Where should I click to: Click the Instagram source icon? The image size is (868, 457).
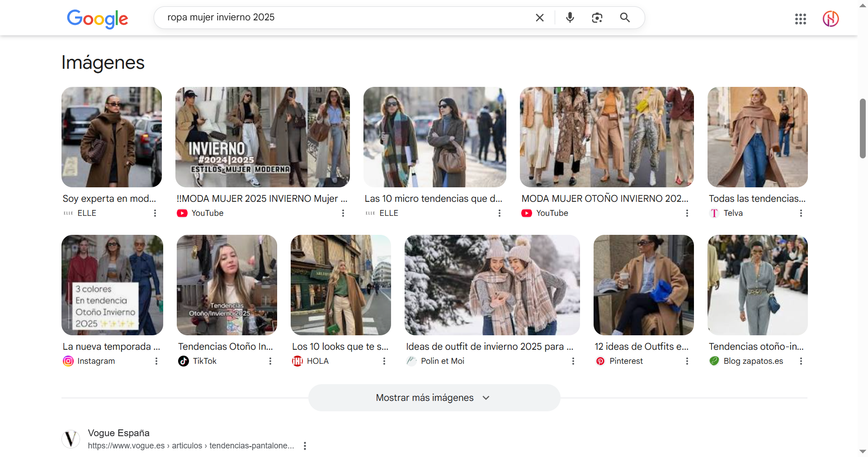pos(68,361)
